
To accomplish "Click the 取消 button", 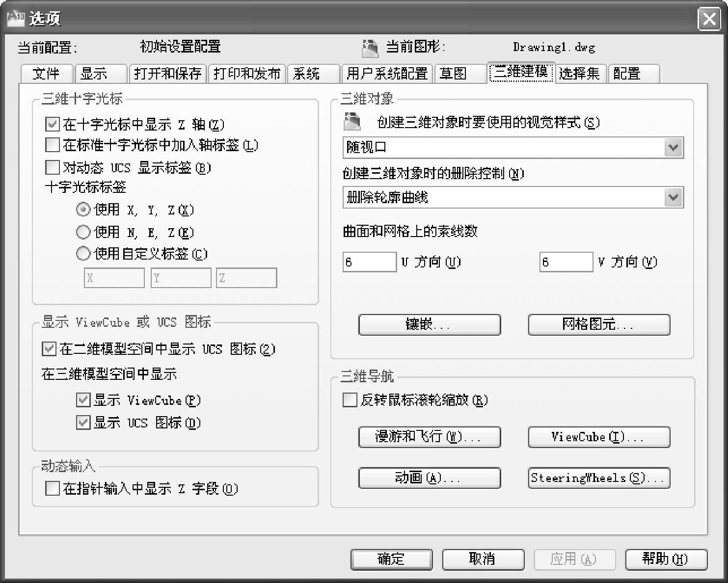I will tap(483, 559).
